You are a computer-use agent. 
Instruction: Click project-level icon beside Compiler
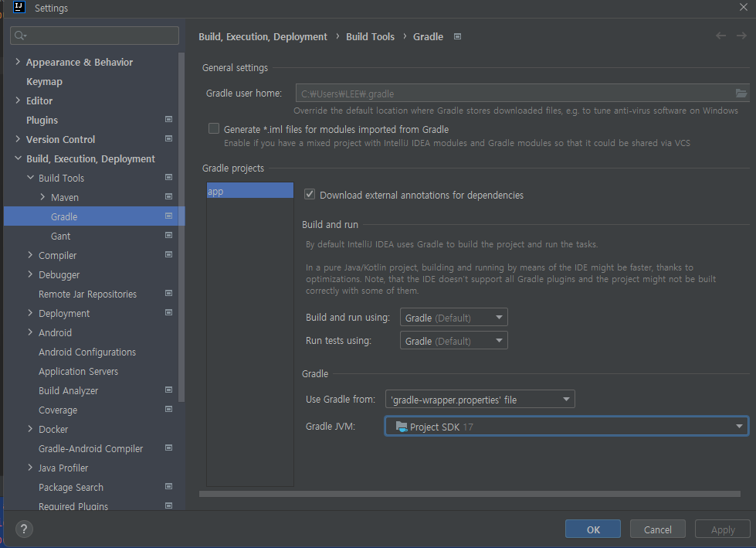click(x=169, y=254)
